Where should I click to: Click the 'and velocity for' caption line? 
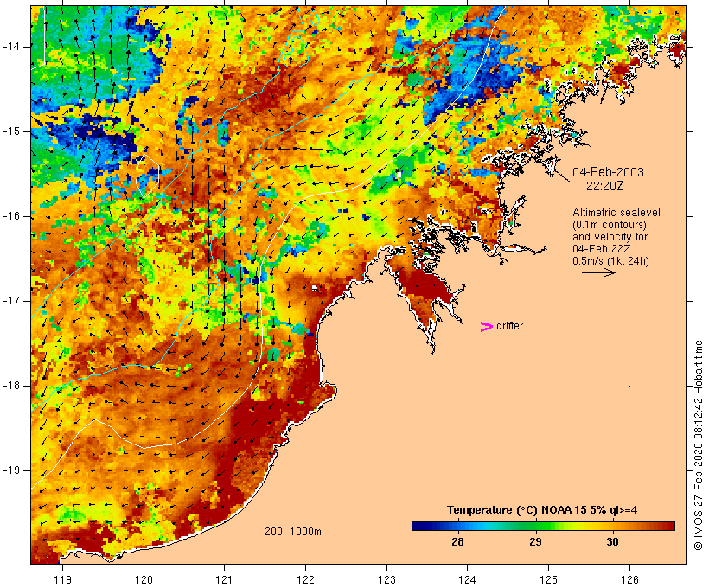coord(610,237)
